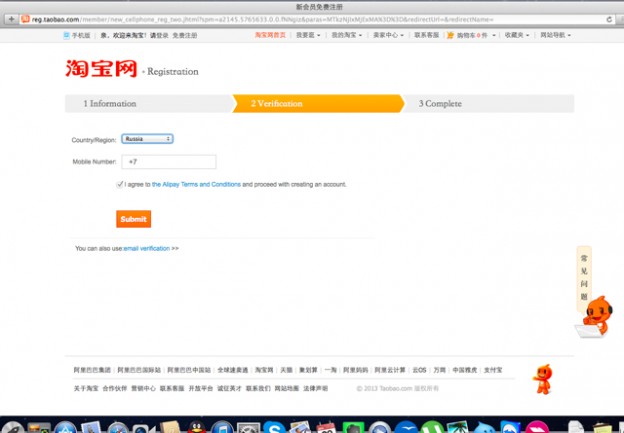The image size is (624, 433).
Task: Open 开放平台 footer link
Action: tap(201, 388)
